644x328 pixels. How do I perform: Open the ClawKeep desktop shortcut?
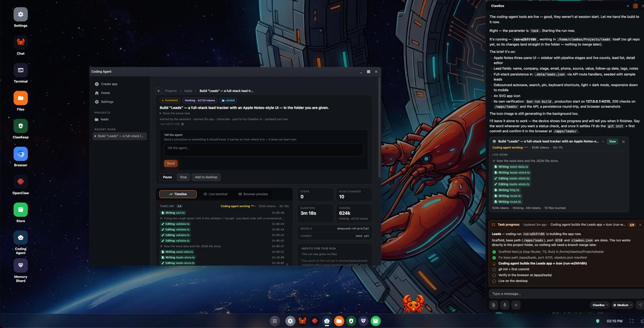[21, 126]
